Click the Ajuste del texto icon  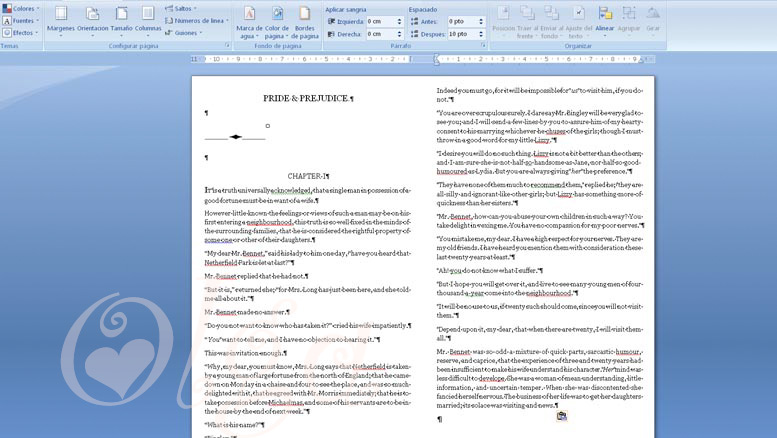click(x=578, y=14)
